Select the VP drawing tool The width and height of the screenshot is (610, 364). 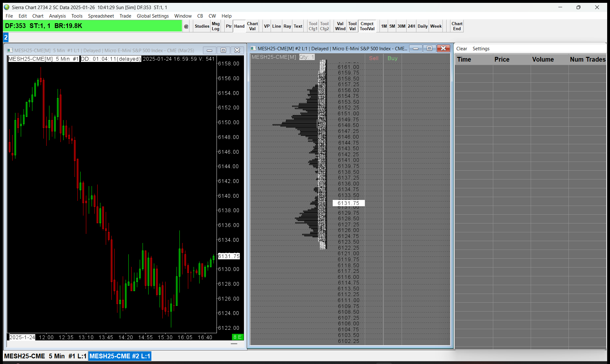267,26
